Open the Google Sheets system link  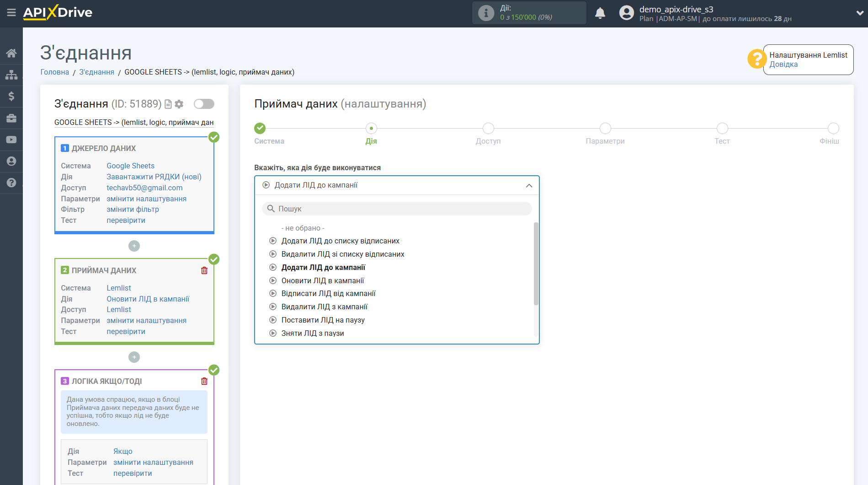tap(131, 166)
